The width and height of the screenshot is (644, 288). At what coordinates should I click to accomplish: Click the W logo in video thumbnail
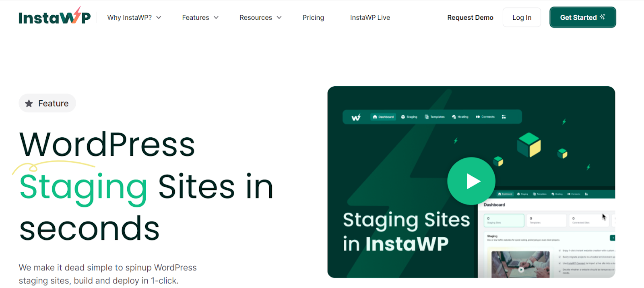click(x=356, y=117)
